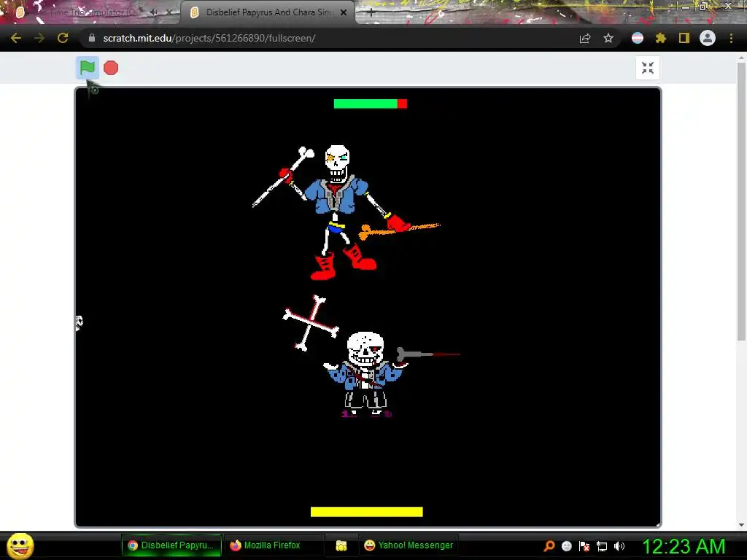Click the page vertical scrollbar thumb

point(741,201)
